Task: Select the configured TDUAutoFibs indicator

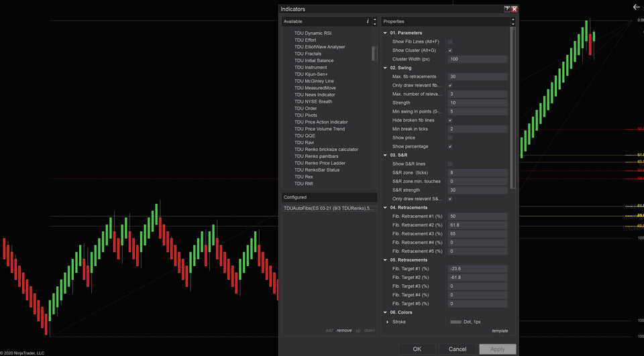Action: (329, 209)
